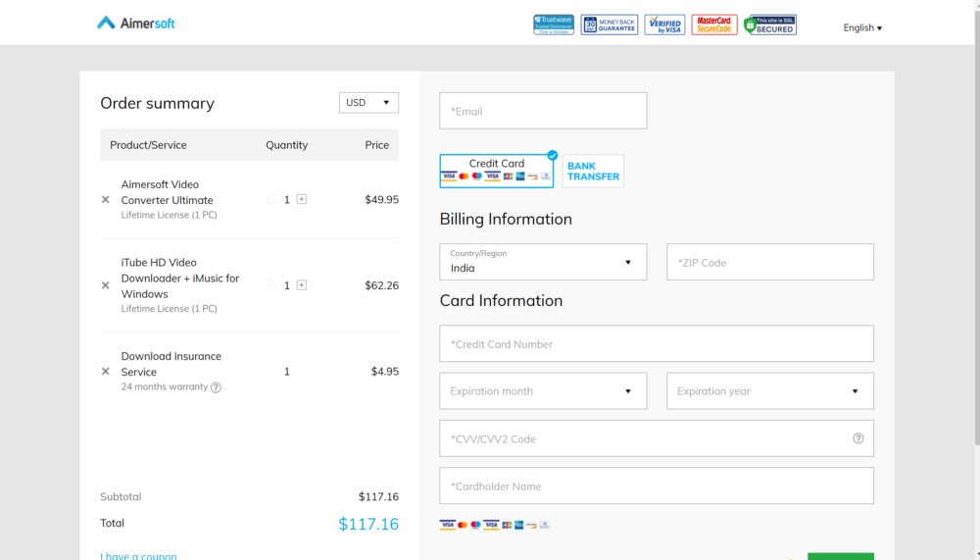Remove iTube HD Video Downloader from order
980x560 pixels.
106,285
